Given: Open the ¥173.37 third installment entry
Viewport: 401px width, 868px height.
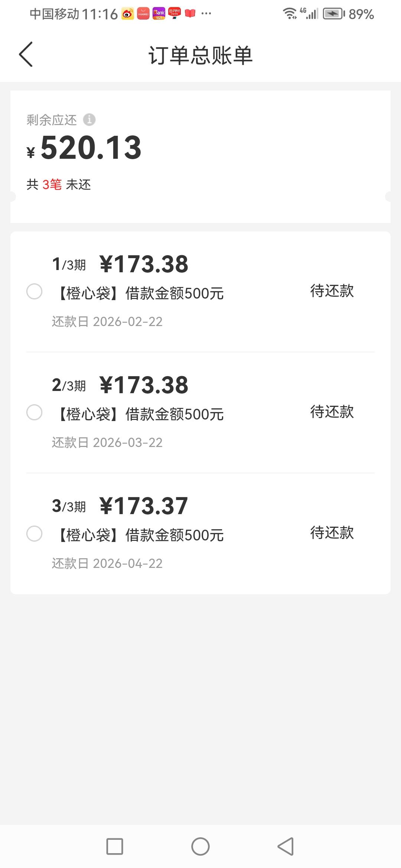Looking at the screenshot, I should coord(144,506).
